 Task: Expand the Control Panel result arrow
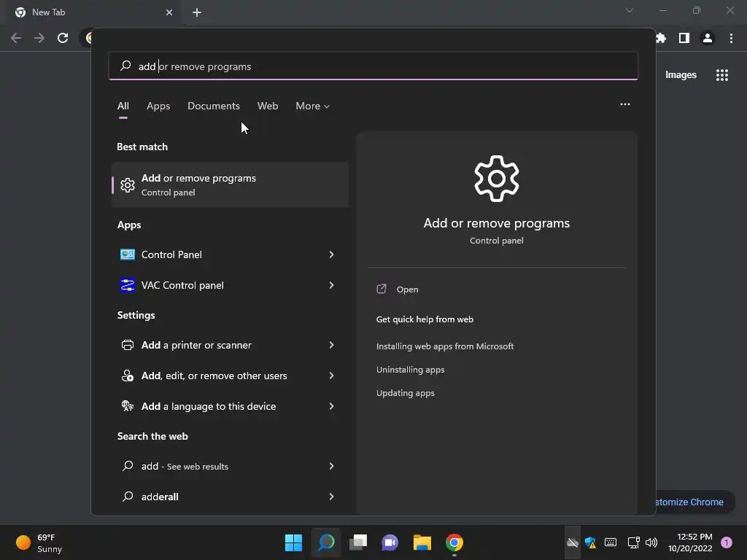tap(331, 254)
